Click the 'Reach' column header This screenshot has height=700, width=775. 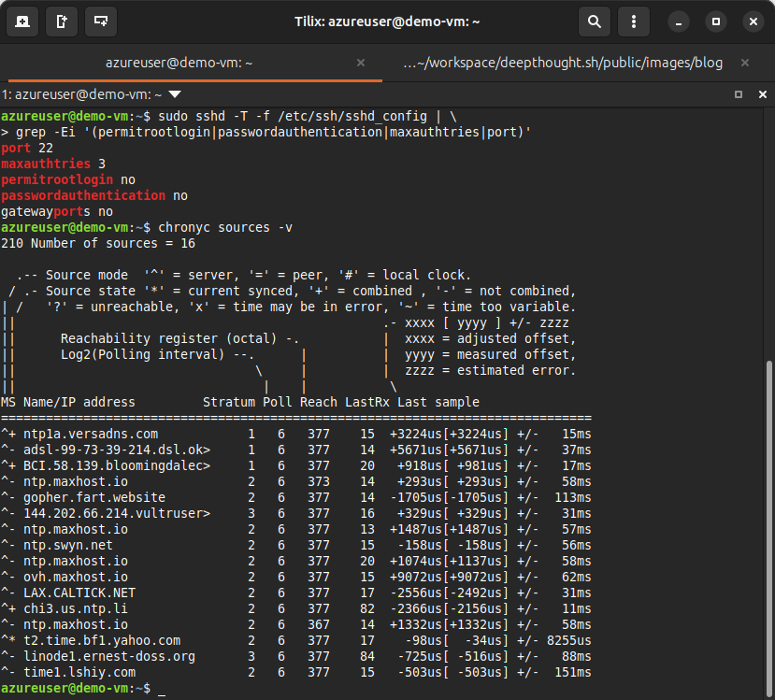tap(318, 402)
